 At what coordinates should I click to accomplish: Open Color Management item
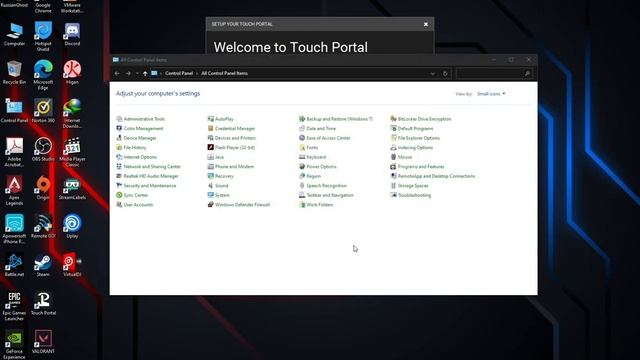click(x=140, y=128)
